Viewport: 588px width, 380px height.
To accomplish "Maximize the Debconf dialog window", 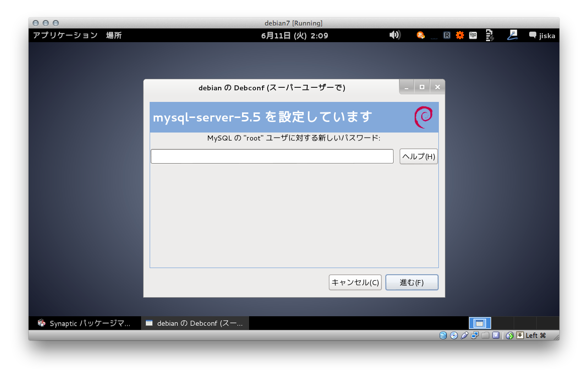I will tap(422, 87).
